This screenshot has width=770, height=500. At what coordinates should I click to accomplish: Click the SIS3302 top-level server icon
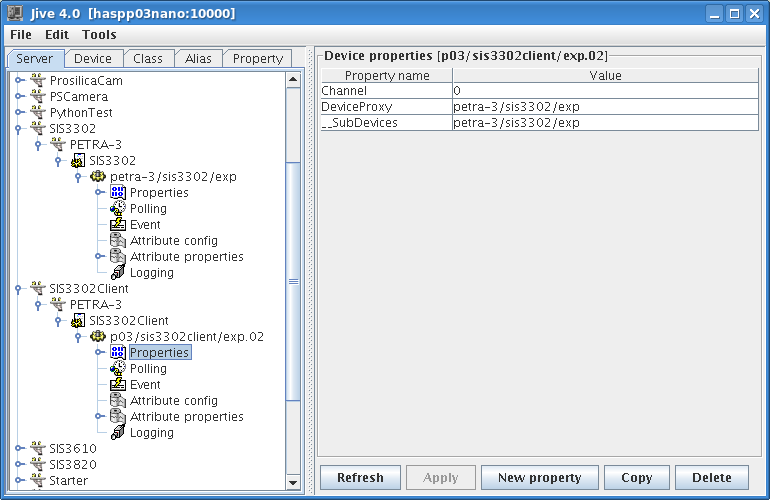[38, 128]
